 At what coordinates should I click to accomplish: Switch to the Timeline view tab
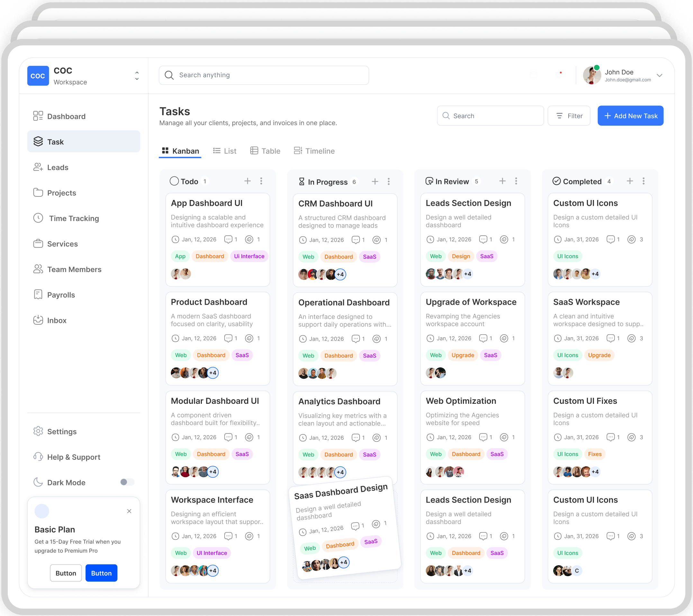(x=314, y=151)
